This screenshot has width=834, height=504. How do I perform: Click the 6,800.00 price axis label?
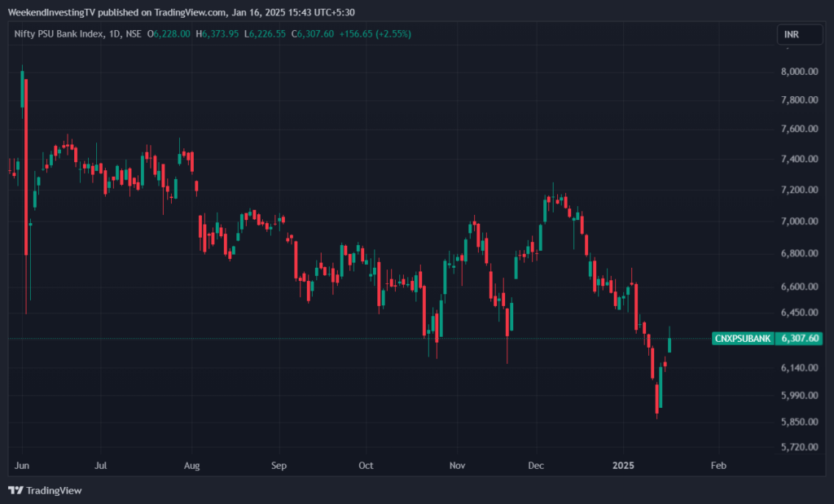tap(800, 253)
